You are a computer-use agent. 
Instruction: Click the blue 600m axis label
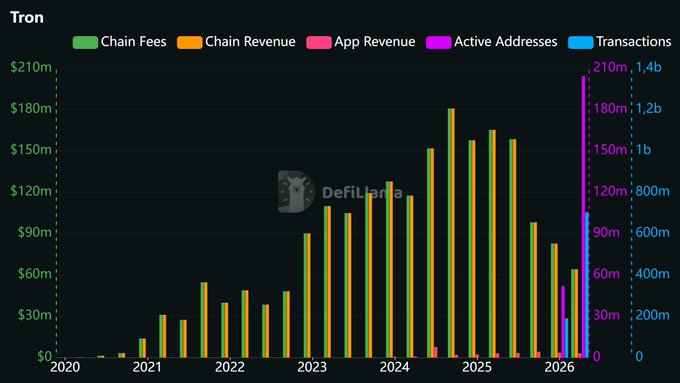[653, 232]
